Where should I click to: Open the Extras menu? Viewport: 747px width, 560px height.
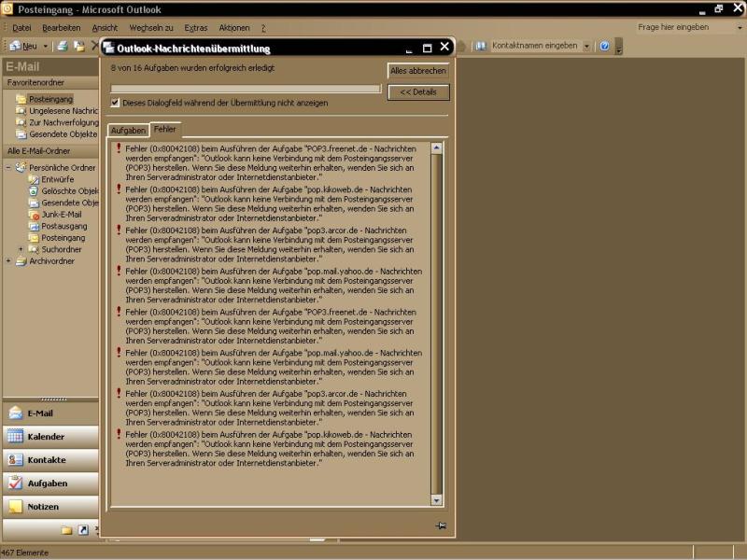point(196,28)
